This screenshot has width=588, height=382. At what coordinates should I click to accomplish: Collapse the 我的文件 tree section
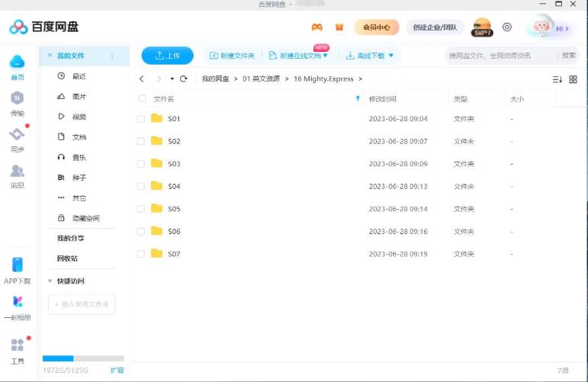50,56
